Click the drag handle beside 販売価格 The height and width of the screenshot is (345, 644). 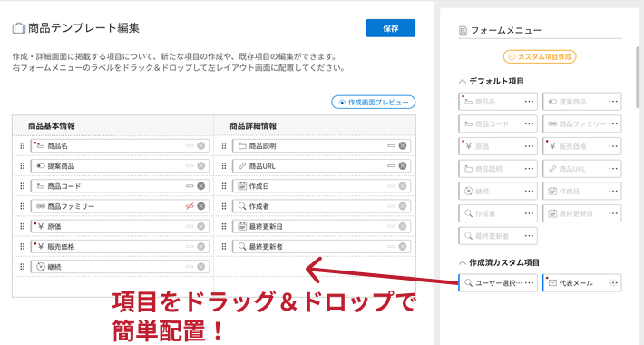(x=22, y=246)
